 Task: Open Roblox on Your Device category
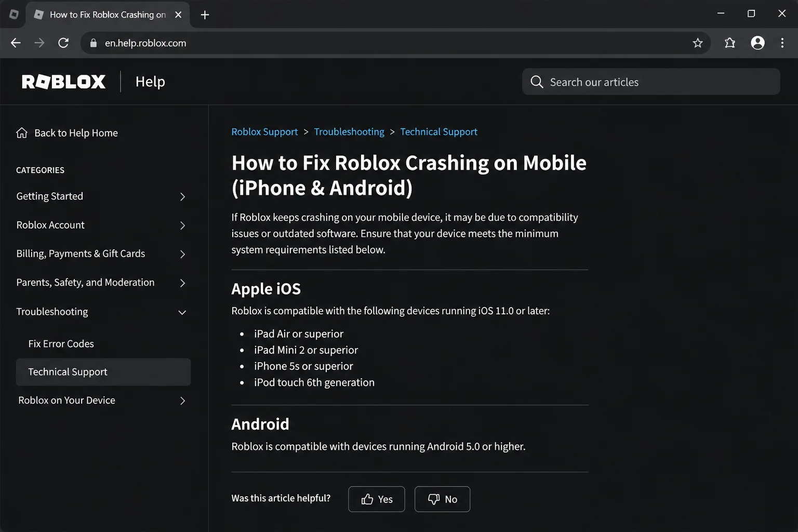click(x=66, y=401)
